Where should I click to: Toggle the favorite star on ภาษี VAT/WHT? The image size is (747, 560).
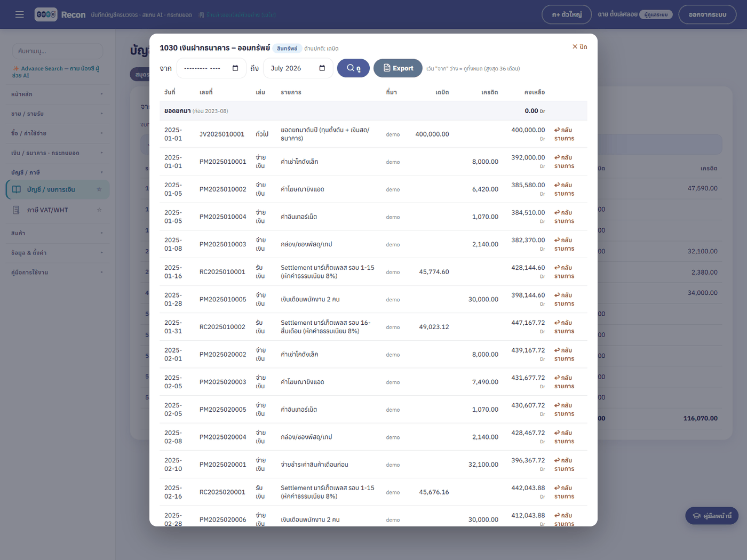99,210
